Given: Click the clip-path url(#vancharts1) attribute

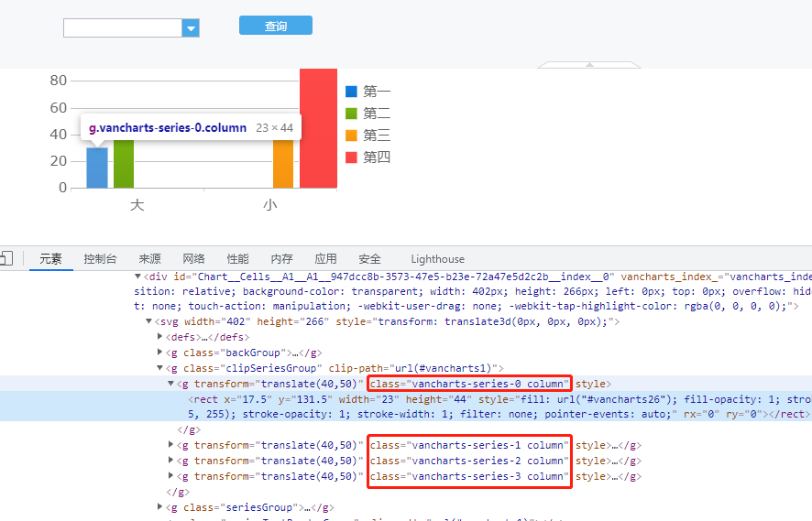Looking at the screenshot, I should (x=412, y=368).
